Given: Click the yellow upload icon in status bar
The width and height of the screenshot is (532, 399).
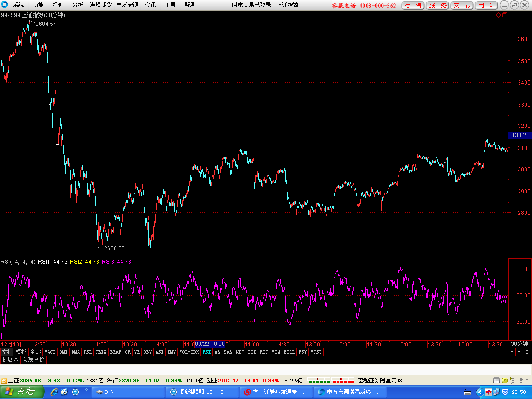Looking at the screenshot, I should tap(505, 381).
